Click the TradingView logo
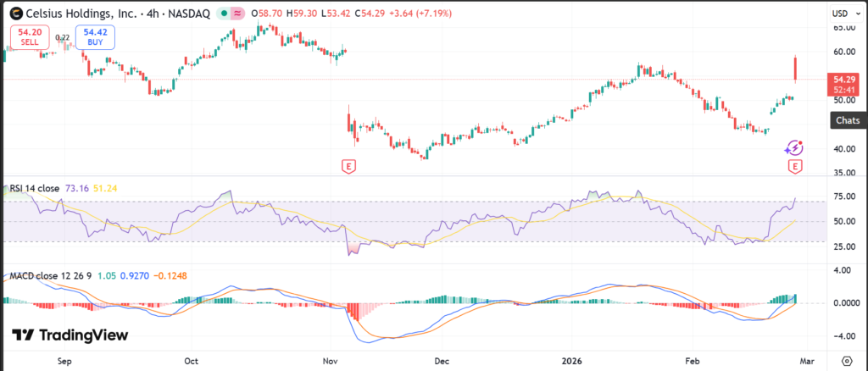 click(x=70, y=335)
